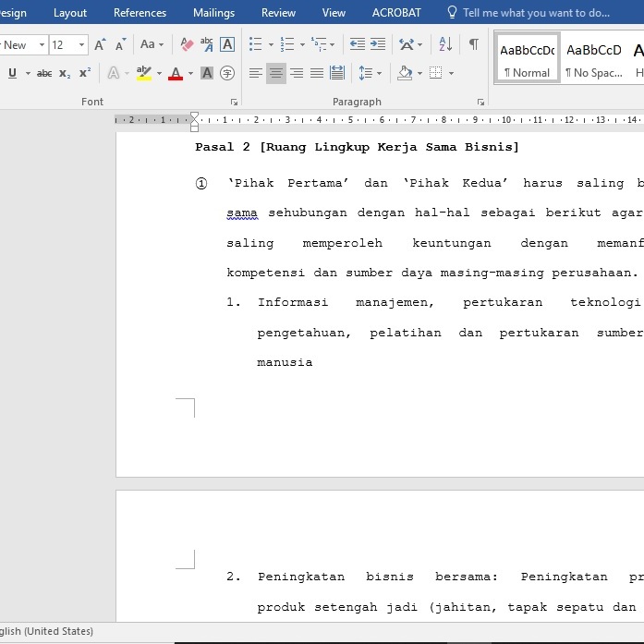Image resolution: width=644 pixels, height=644 pixels.
Task: Open the References tab
Action: (x=140, y=13)
